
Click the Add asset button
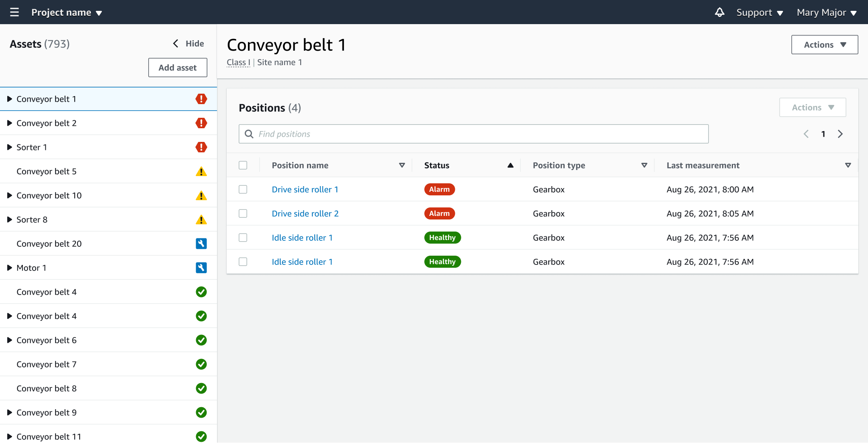pyautogui.click(x=177, y=67)
